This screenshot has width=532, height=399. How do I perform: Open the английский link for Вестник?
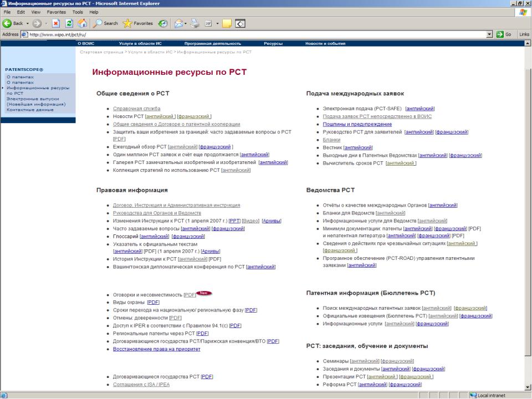tap(358, 147)
